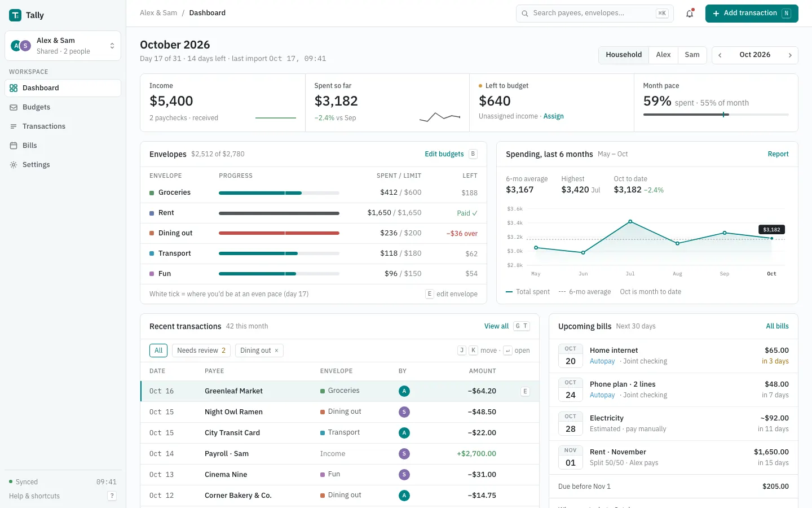The image size is (812, 508).
Task: Select the All transactions filter
Action: [x=158, y=351]
